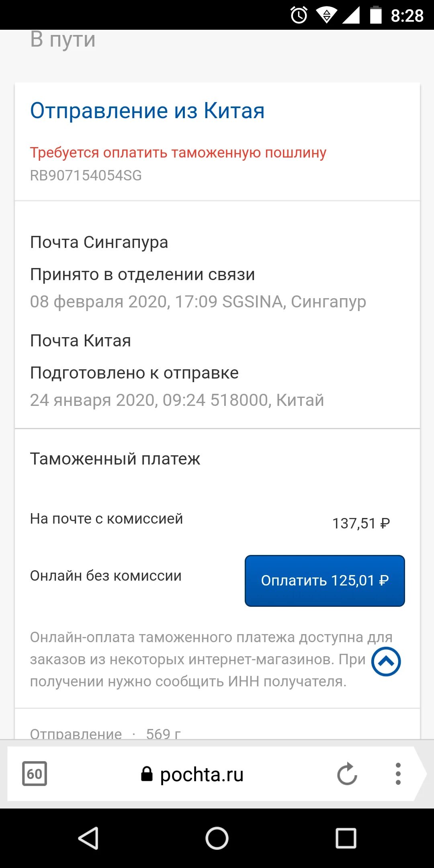
Task: Open the browser tabs counter showing 60
Action: tap(35, 774)
